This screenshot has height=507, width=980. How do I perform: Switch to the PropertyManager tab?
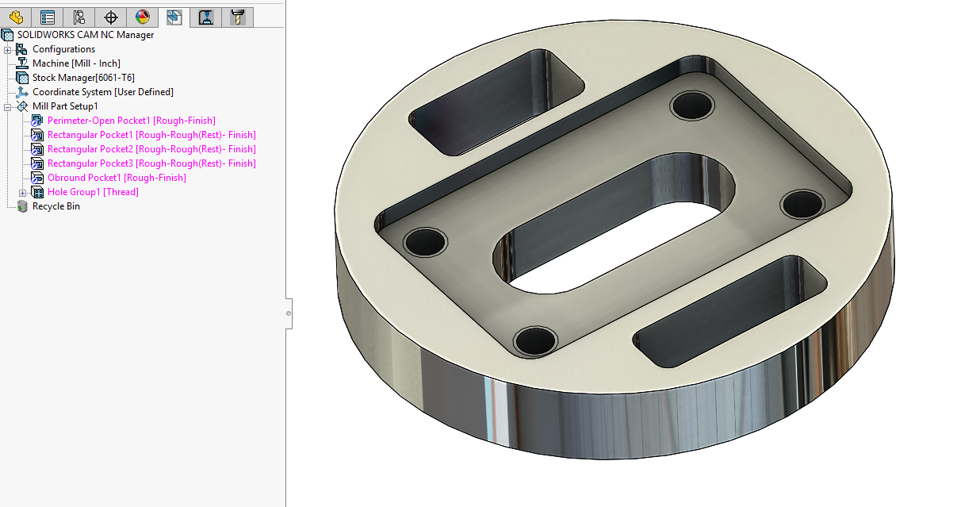coord(48,17)
